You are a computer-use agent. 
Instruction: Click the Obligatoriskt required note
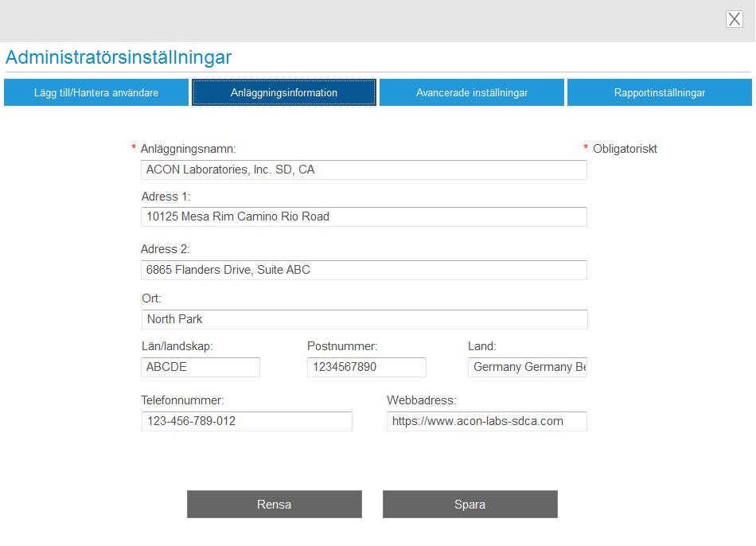(x=625, y=149)
